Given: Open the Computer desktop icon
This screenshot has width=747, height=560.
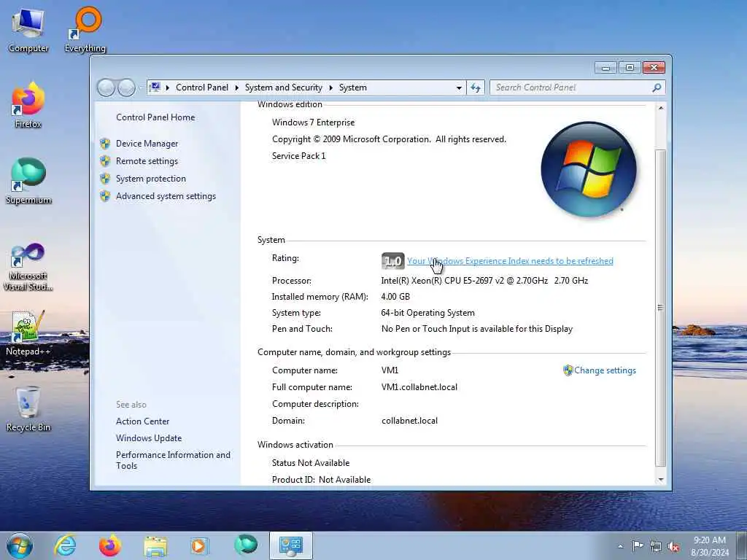Looking at the screenshot, I should click(x=28, y=31).
